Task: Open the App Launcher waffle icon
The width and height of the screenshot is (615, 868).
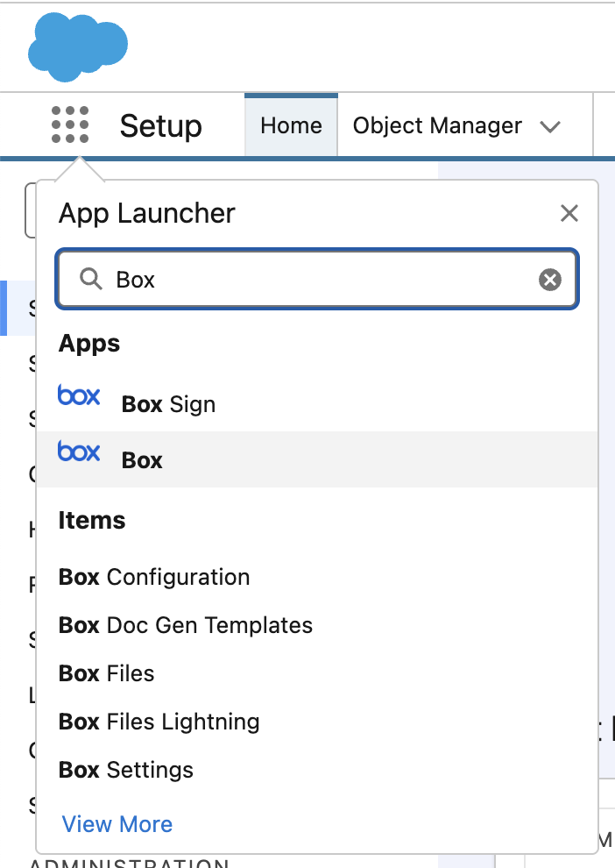Action: tap(70, 125)
